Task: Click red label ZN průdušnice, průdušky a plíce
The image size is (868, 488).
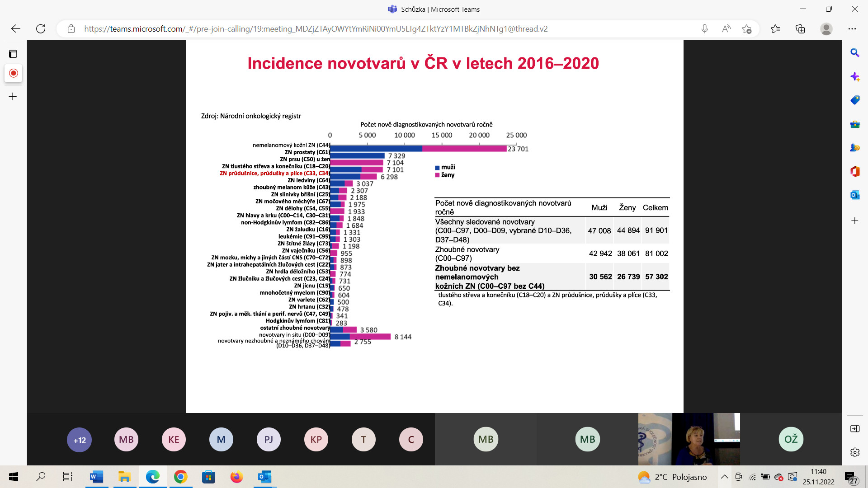Action: (274, 173)
